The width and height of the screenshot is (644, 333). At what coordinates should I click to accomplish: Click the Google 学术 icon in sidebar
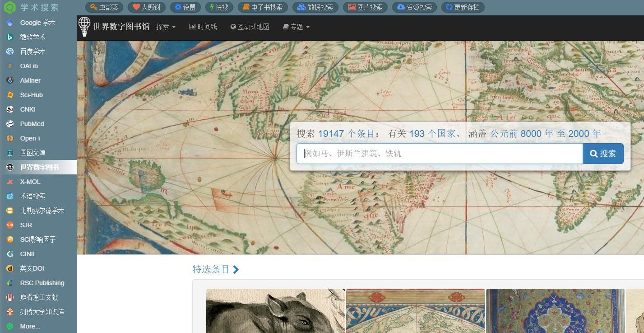point(9,23)
